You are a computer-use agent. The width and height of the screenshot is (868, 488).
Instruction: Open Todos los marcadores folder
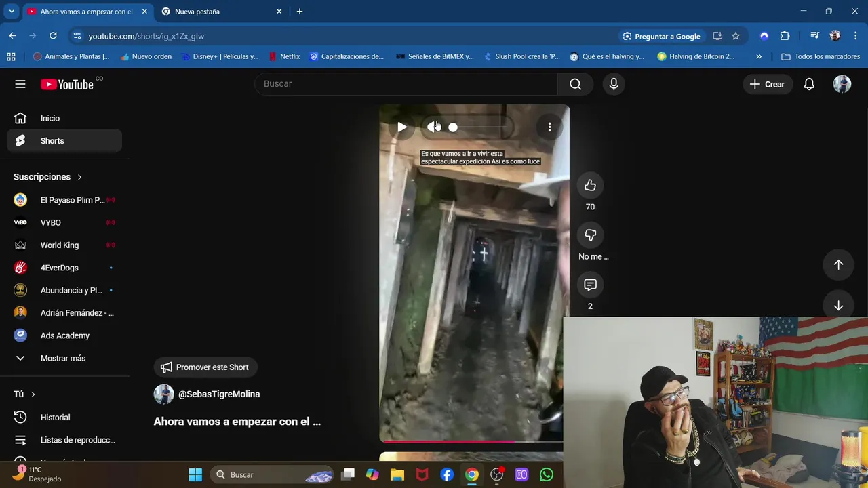[821, 56]
